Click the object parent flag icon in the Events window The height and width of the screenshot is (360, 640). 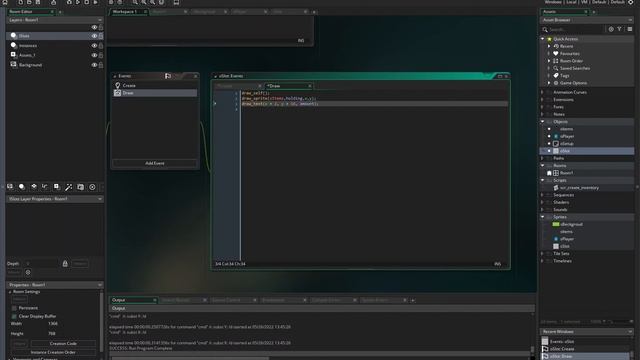click(168, 76)
